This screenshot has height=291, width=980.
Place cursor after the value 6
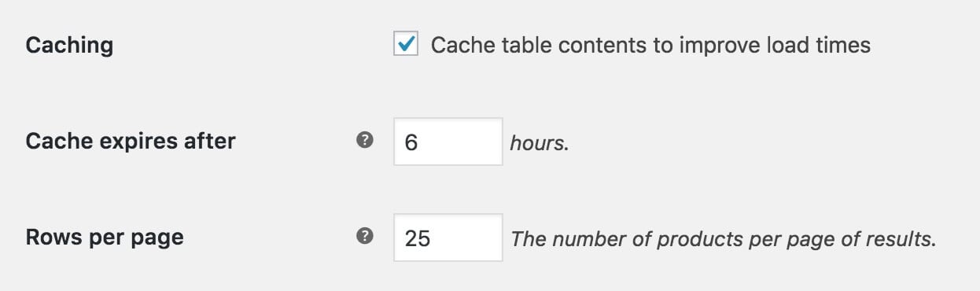[418, 142]
